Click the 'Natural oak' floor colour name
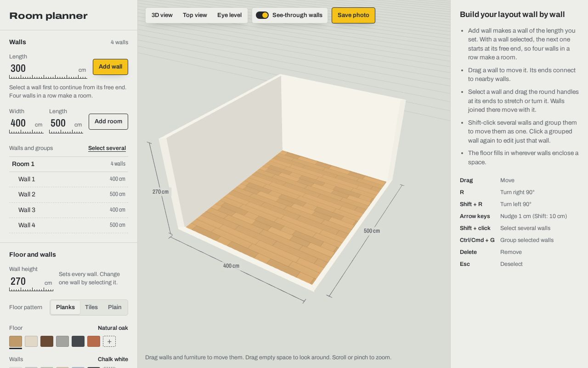Viewport: 588px width, 368px height. (113, 328)
